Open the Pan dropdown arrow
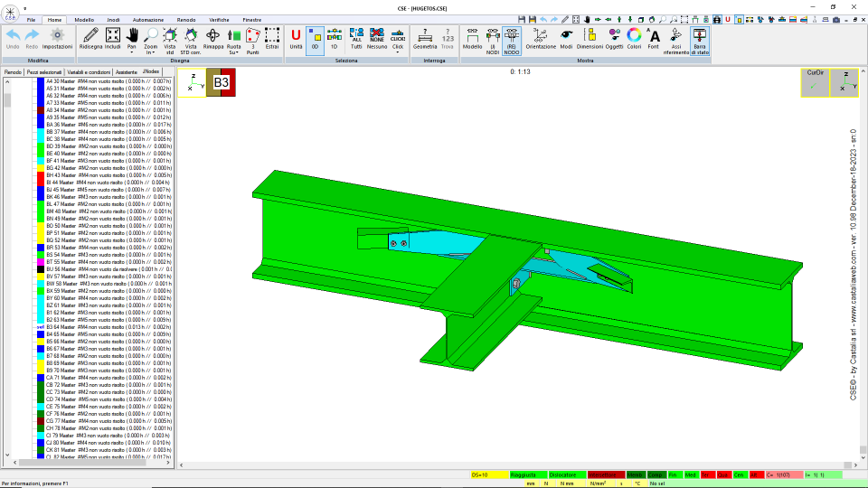 click(132, 52)
